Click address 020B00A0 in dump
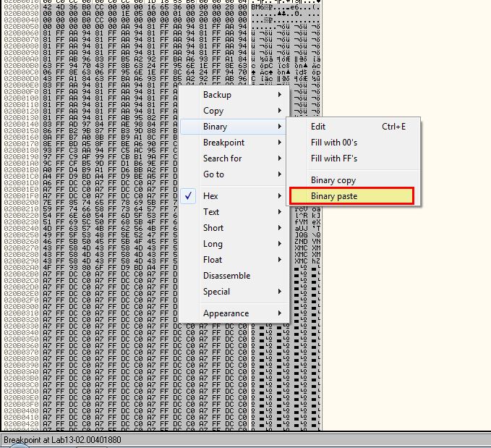The image size is (491, 448). [21, 59]
